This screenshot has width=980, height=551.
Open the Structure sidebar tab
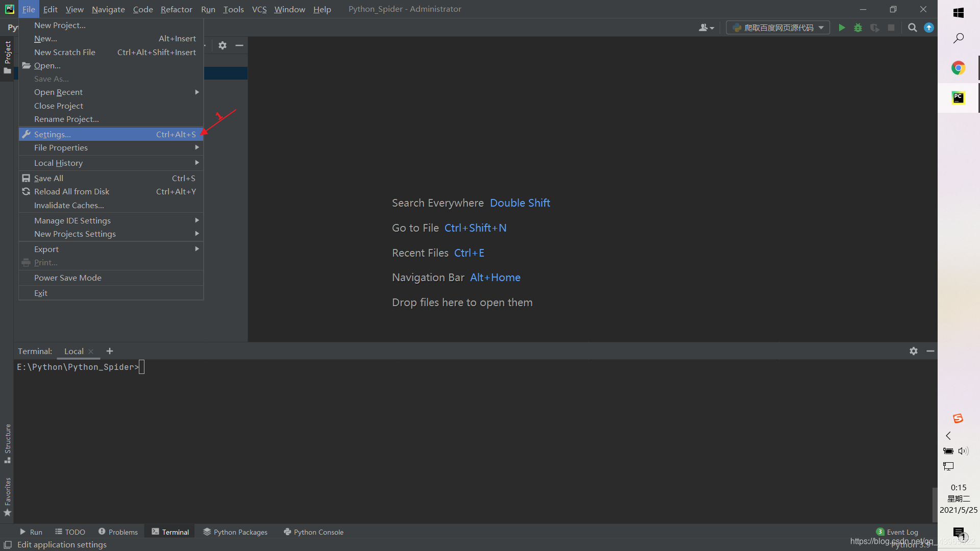[x=7, y=443]
